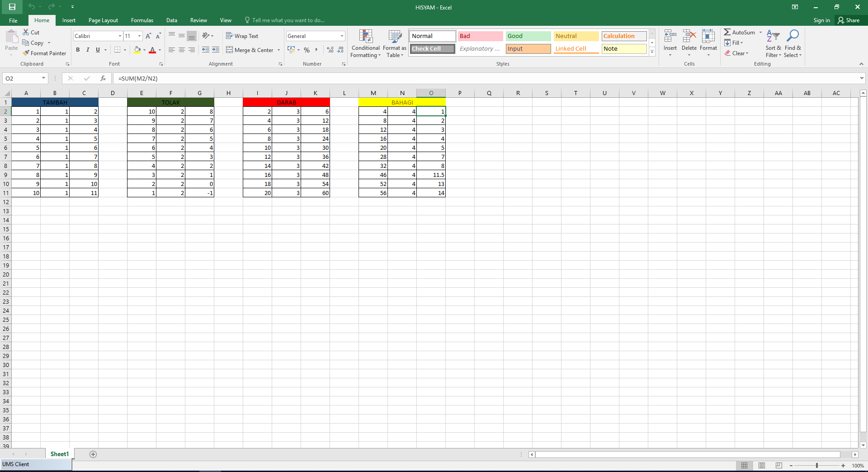Add a new sheet with plus icon
868x472 pixels.
pyautogui.click(x=93, y=454)
